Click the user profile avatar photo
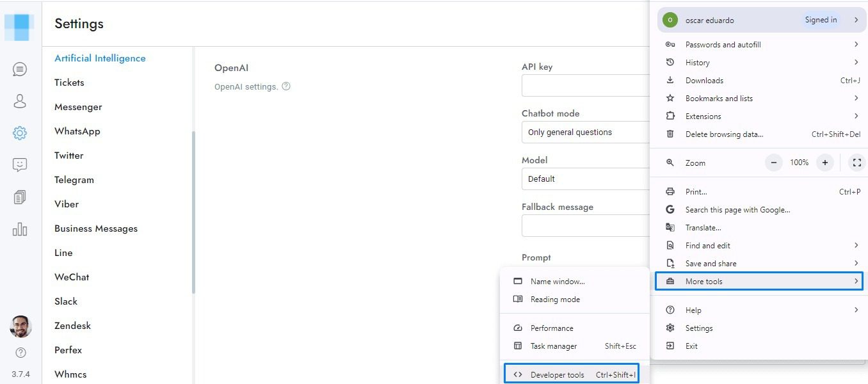The width and height of the screenshot is (868, 384). 20,326
